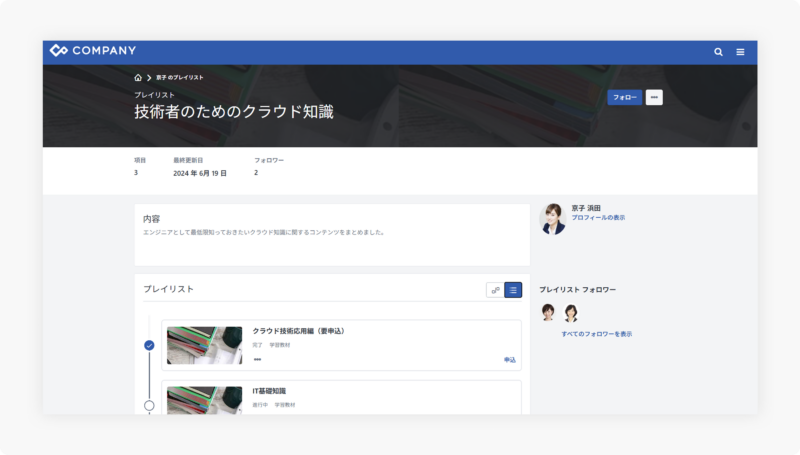The height and width of the screenshot is (455, 800).
Task: Click the フォロー button
Action: tap(624, 97)
